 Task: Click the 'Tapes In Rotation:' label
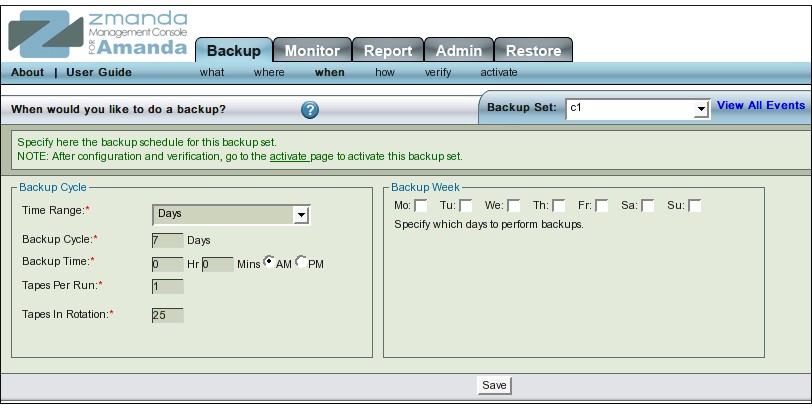click(x=67, y=314)
